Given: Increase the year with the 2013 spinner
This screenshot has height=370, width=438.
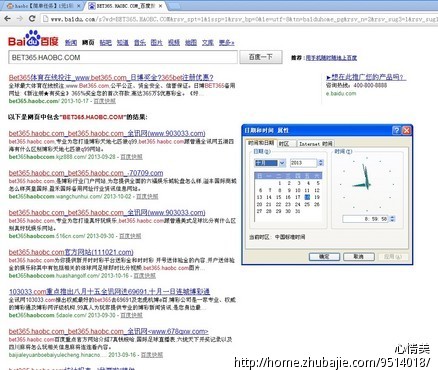Looking at the screenshot, I should [321, 161].
